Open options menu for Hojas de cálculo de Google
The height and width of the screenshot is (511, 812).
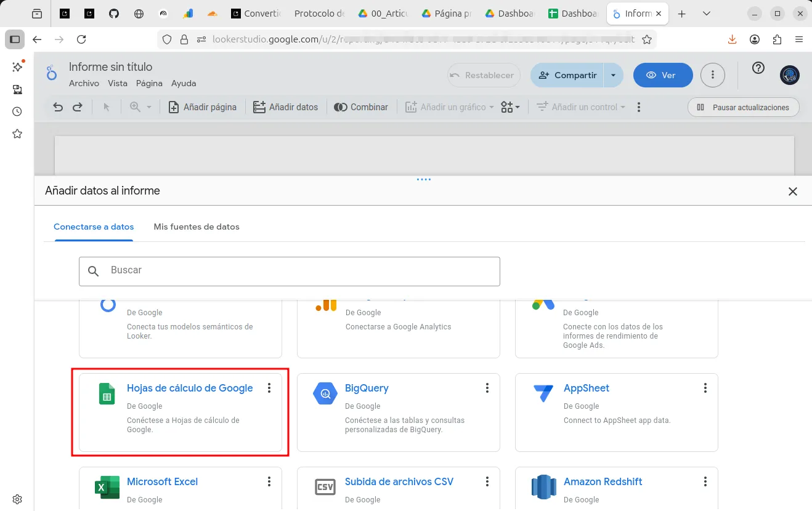pos(269,388)
